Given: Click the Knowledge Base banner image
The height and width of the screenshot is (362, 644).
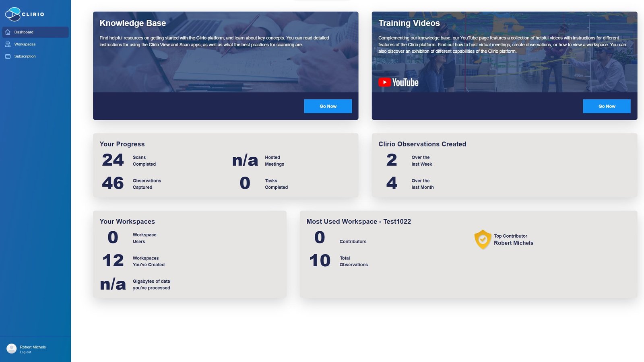Looking at the screenshot, I should pyautogui.click(x=225, y=52).
